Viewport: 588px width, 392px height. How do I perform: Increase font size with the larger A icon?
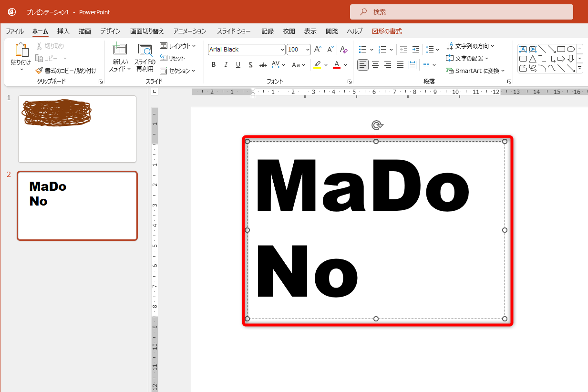(x=318, y=50)
